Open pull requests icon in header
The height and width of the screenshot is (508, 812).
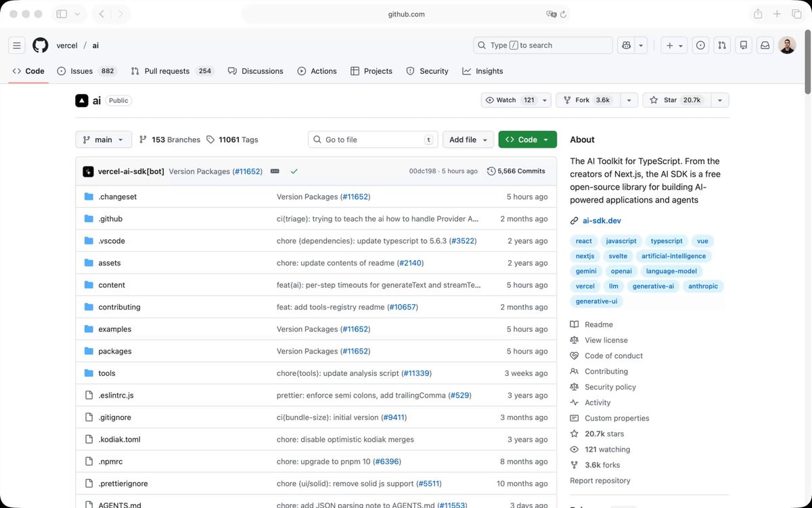722,45
